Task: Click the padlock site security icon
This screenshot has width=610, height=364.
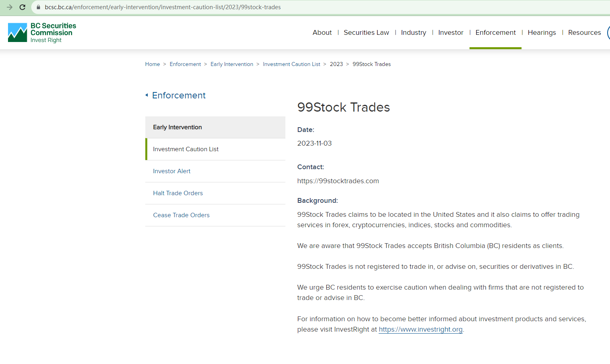Action: click(38, 7)
